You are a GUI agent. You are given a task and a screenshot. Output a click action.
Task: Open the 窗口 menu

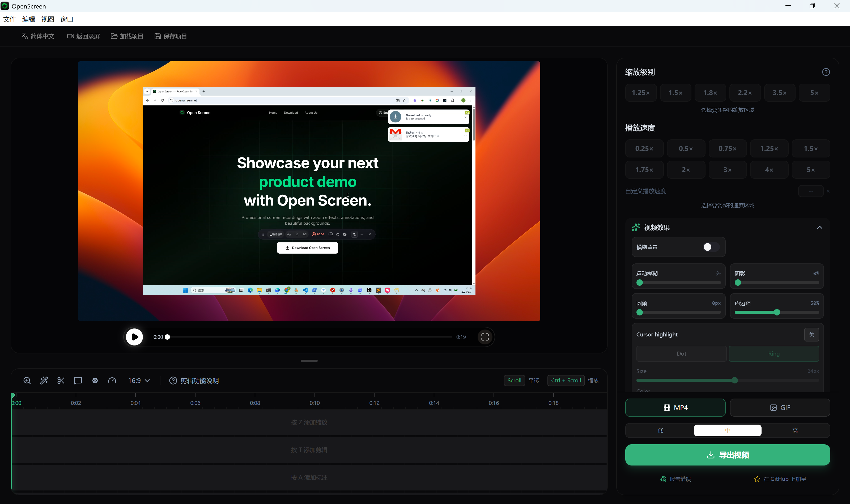coord(67,19)
